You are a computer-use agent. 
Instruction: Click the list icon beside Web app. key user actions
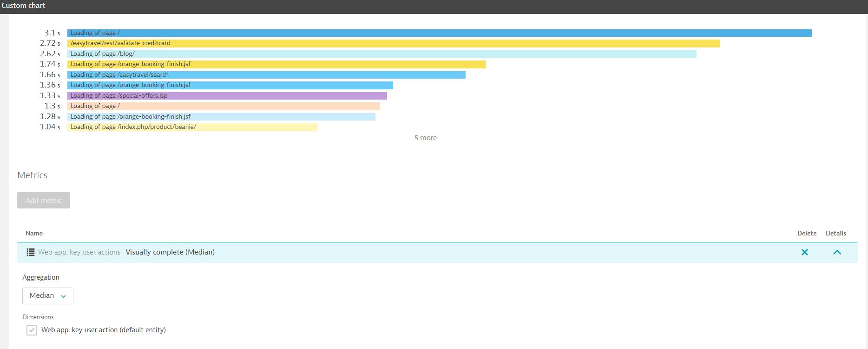click(31, 252)
